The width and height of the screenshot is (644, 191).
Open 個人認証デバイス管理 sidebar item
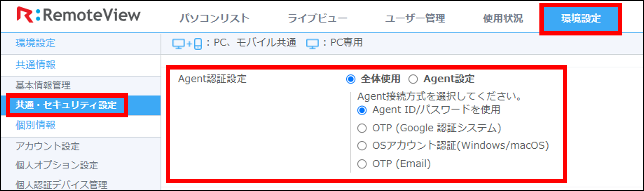(61, 185)
